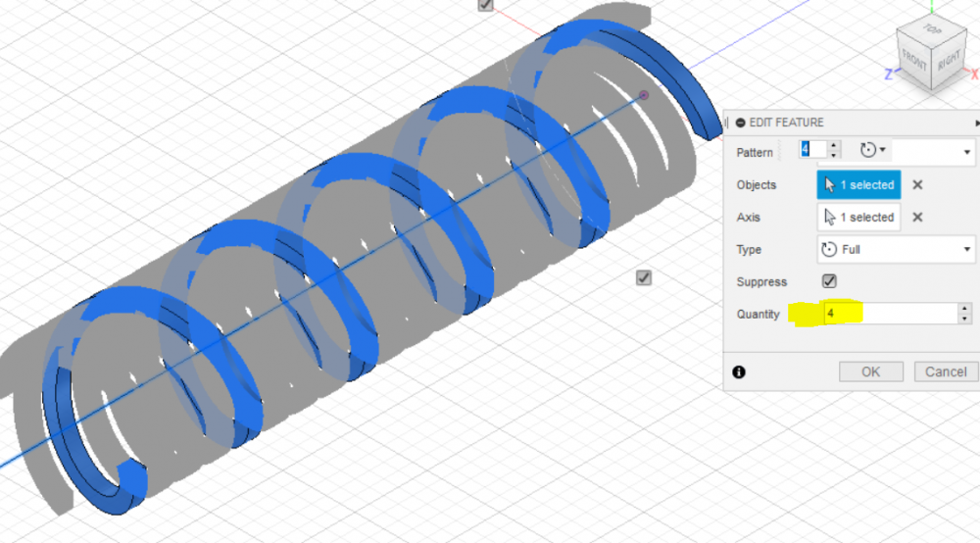The height and width of the screenshot is (543, 980).
Task: Click the Quantity label text
Action: 758,315
